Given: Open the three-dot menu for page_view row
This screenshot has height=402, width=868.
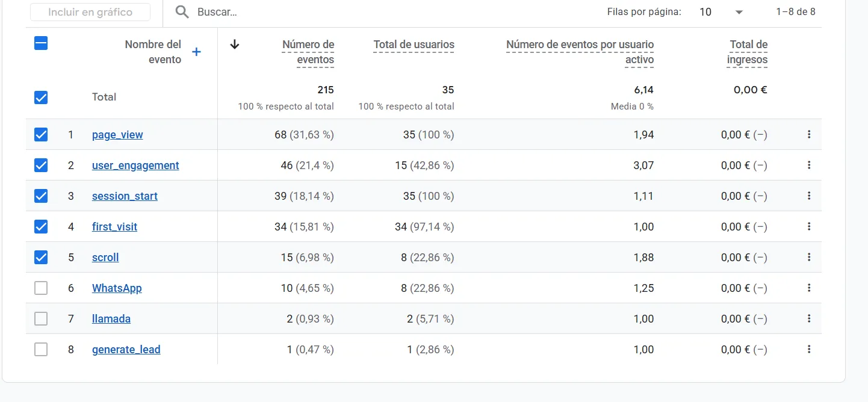Looking at the screenshot, I should click(809, 134).
